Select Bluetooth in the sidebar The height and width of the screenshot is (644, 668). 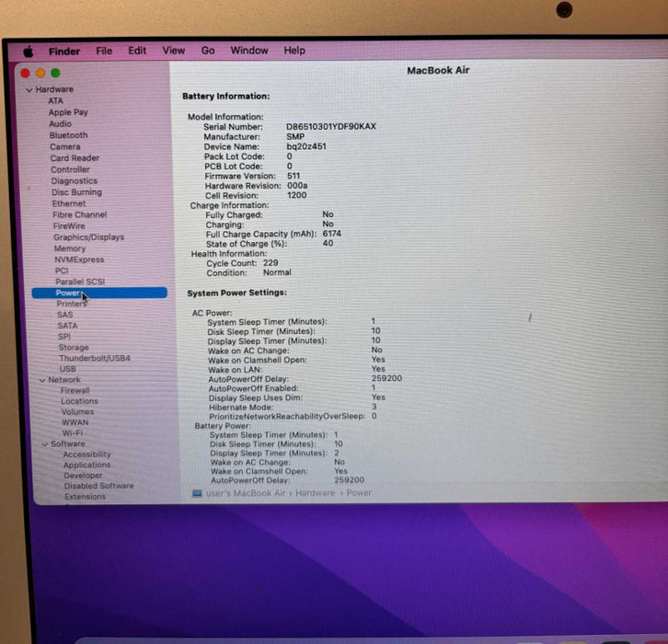click(x=68, y=135)
